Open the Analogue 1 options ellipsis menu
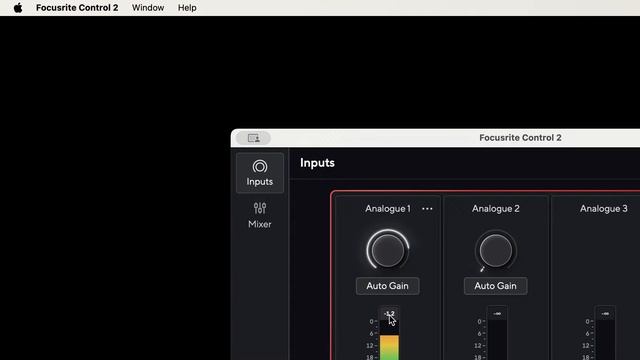640x360 pixels. pos(427,209)
